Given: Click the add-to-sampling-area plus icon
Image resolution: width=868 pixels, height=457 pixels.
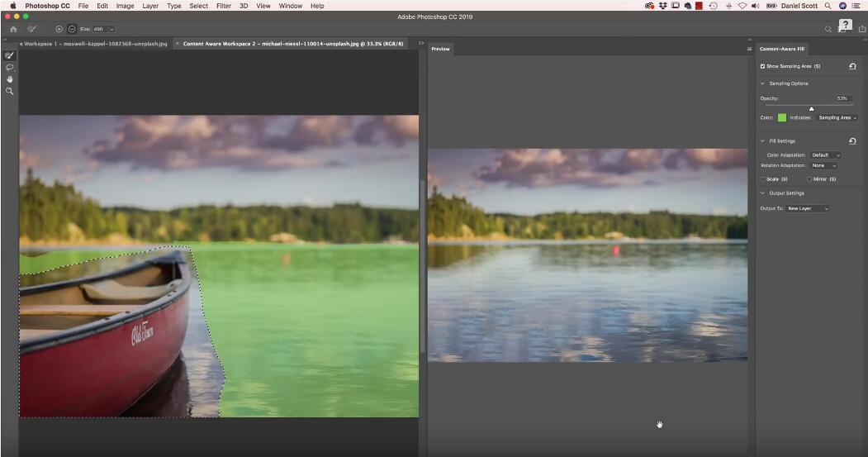Looking at the screenshot, I should pyautogui.click(x=59, y=29).
